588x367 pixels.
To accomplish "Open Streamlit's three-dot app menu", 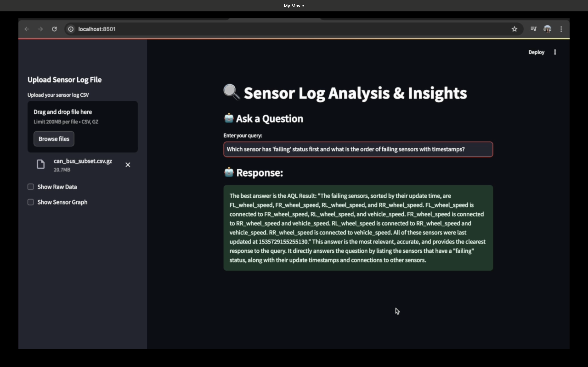I will coord(555,52).
